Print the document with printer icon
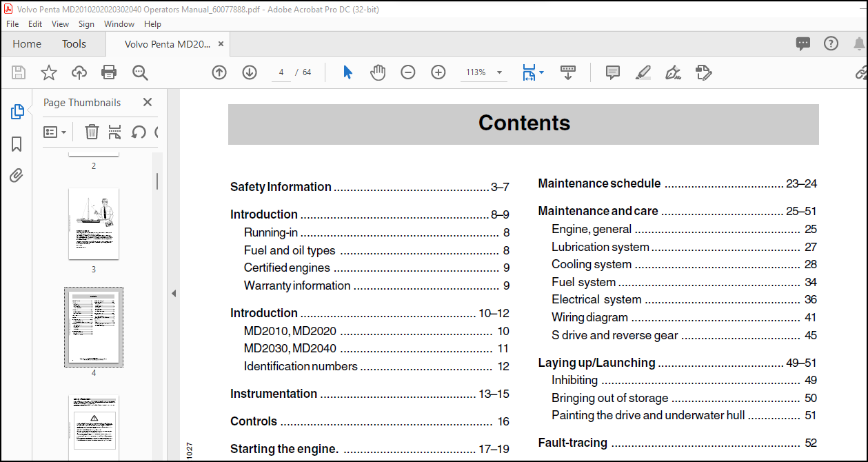This screenshot has width=868, height=462. (109, 72)
